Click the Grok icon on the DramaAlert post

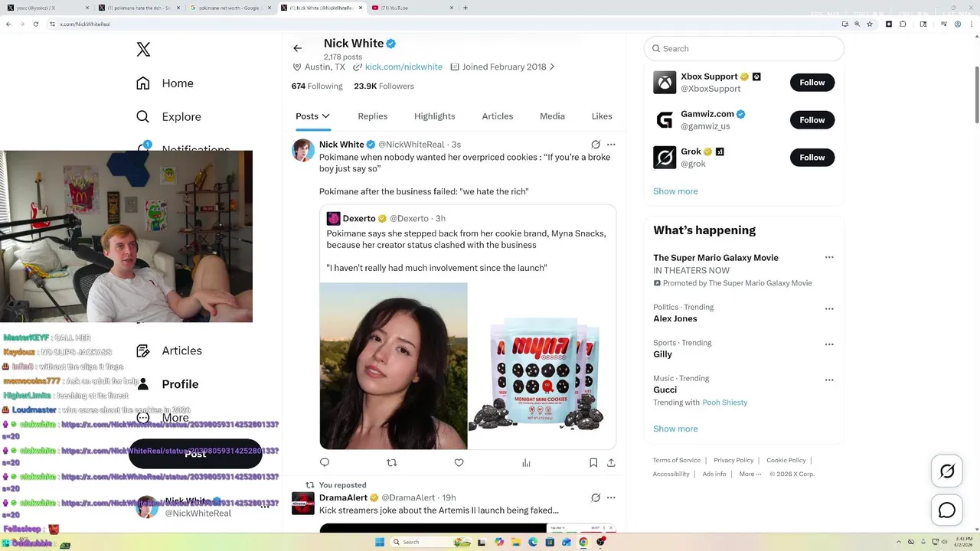pos(596,497)
